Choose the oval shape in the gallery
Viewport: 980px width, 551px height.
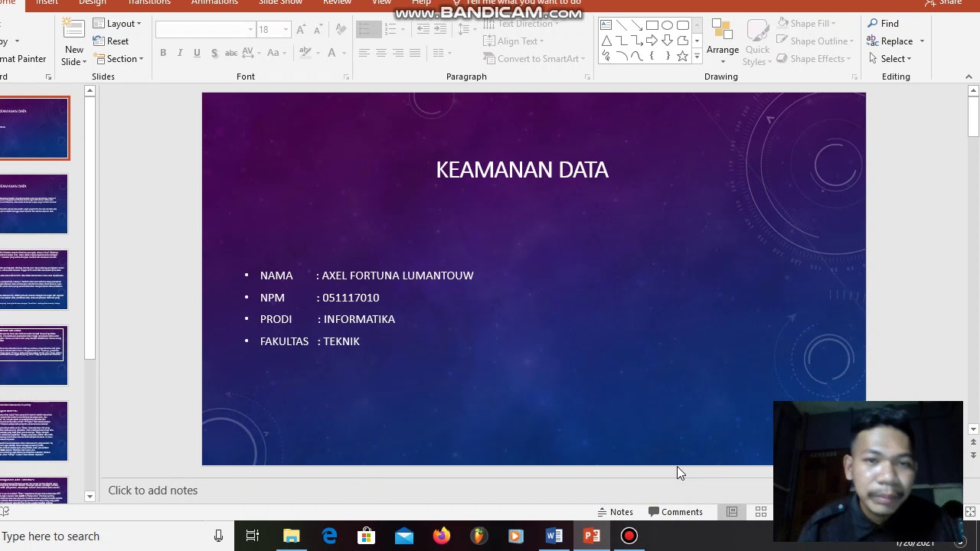pos(667,25)
